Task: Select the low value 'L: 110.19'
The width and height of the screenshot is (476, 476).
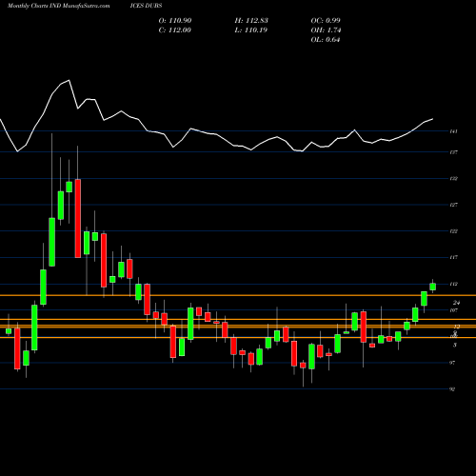Action: click(x=251, y=30)
